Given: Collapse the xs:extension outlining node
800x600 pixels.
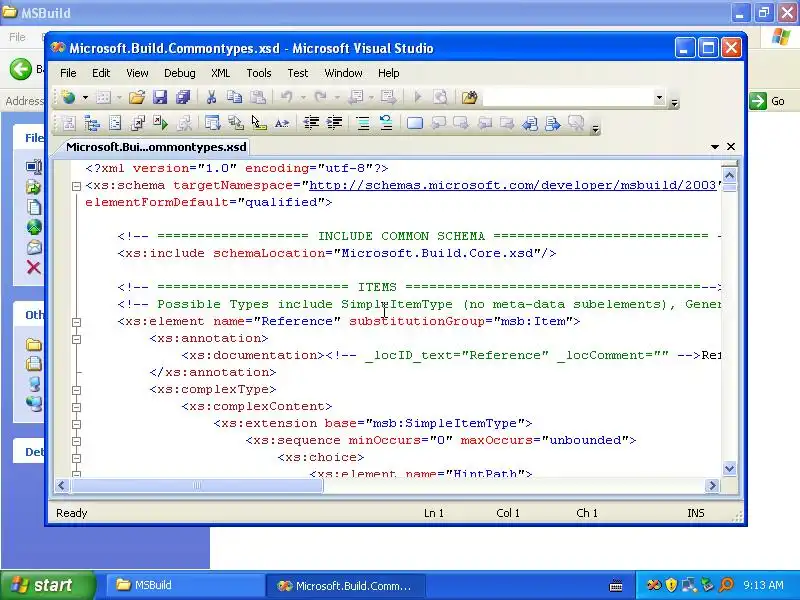Looking at the screenshot, I should [76, 424].
